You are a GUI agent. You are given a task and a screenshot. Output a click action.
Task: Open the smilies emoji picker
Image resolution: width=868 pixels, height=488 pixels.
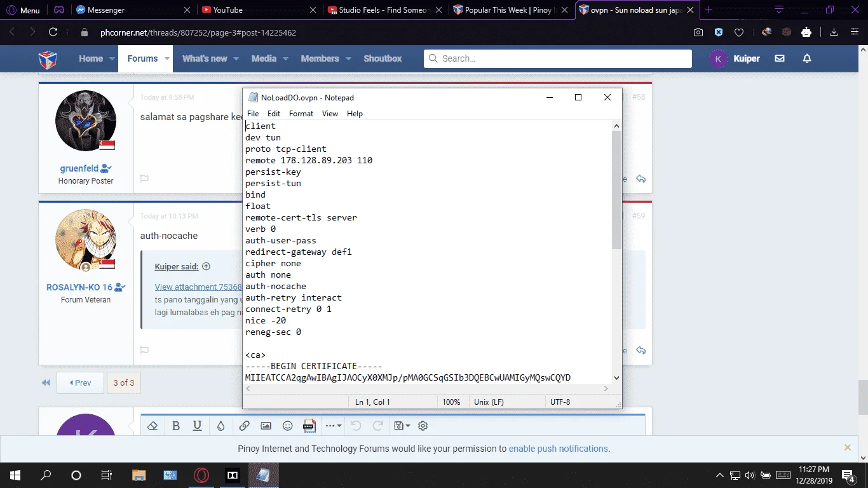pyautogui.click(x=288, y=426)
